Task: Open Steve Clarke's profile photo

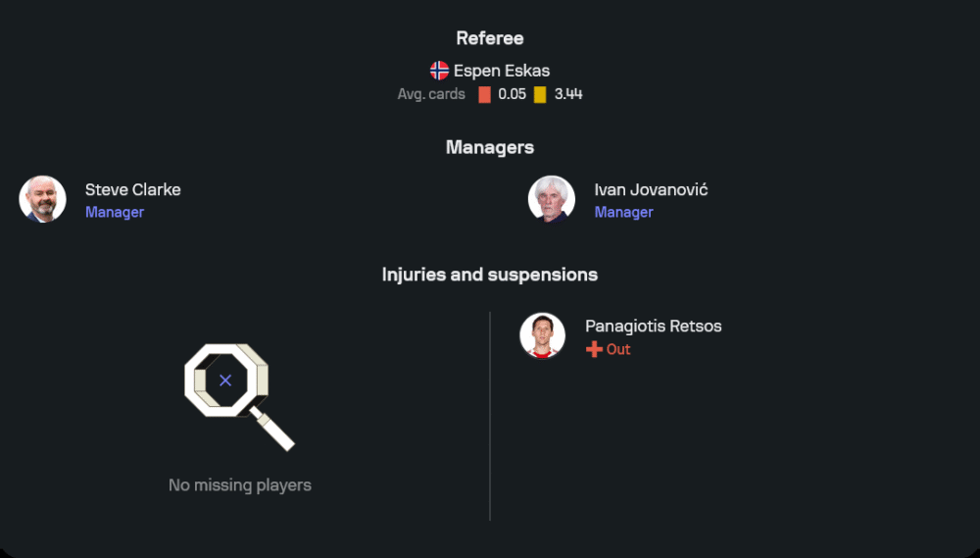Action: [x=42, y=199]
